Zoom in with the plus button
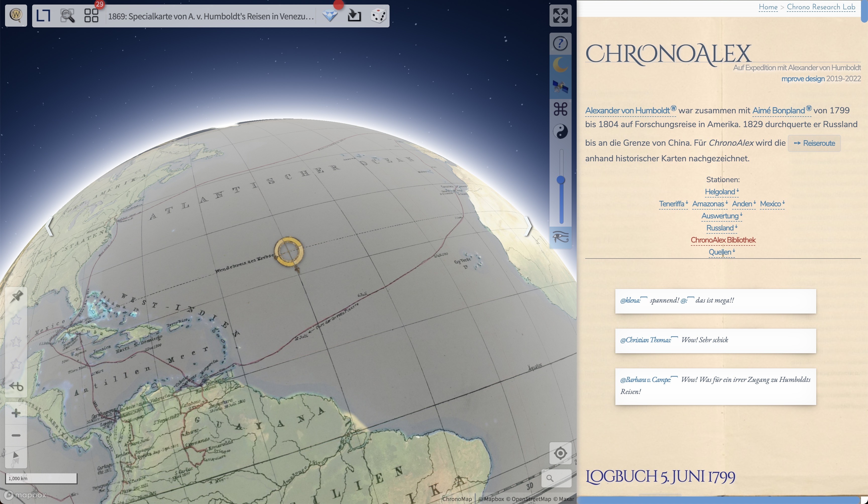 coord(16,413)
